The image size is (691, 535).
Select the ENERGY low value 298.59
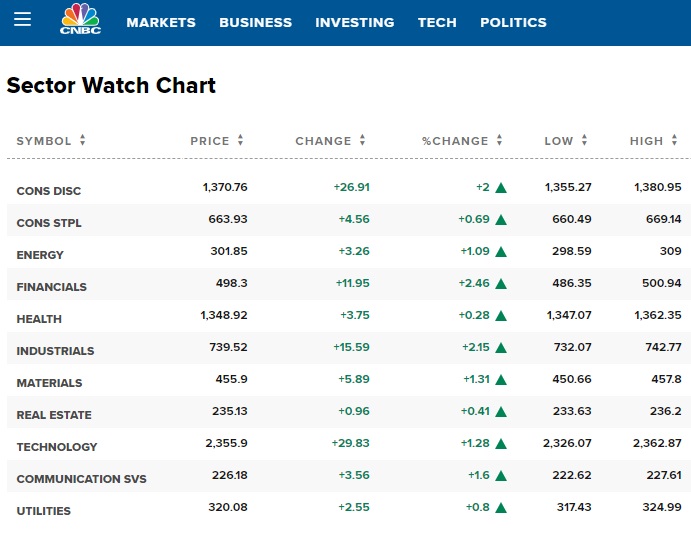pos(572,251)
